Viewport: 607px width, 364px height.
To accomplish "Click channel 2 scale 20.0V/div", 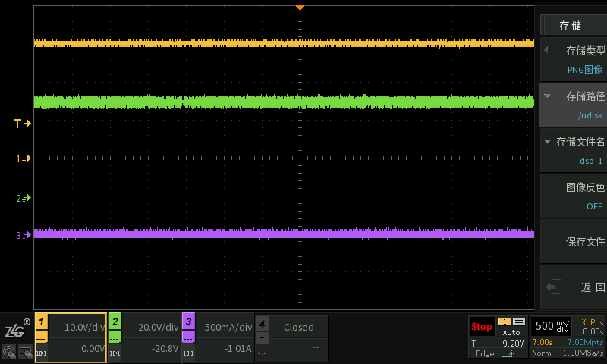I will pyautogui.click(x=159, y=328).
